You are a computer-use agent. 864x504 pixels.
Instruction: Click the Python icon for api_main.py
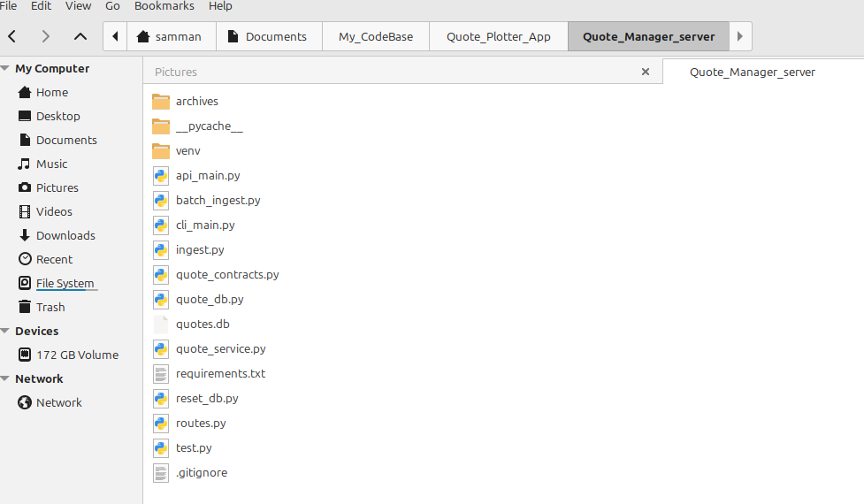pos(161,176)
